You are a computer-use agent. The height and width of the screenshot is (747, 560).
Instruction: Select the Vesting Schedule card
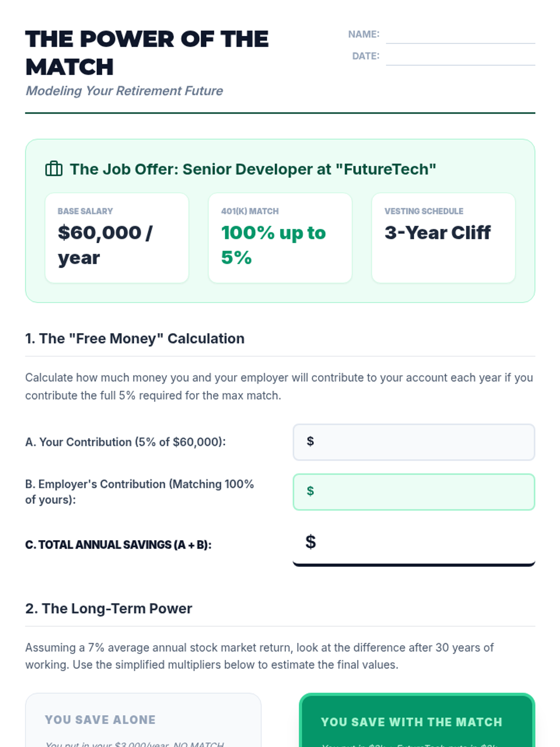[x=443, y=238]
